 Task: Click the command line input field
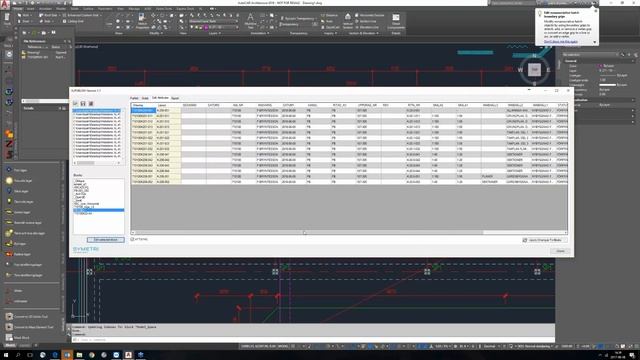coord(313,340)
